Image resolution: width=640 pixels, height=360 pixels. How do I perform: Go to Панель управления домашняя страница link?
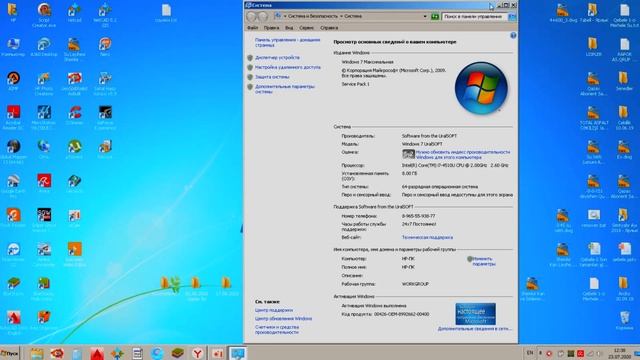point(287,42)
